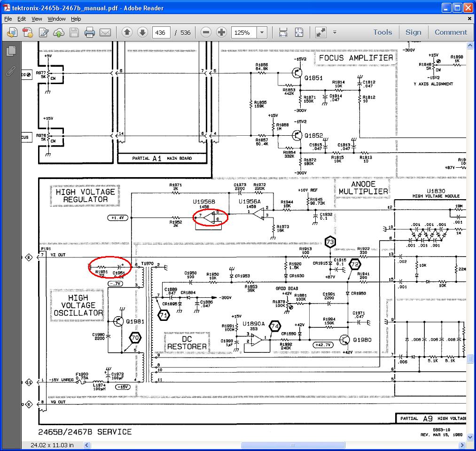The height and width of the screenshot is (451, 476).
Task: Click the Email envelope icon
Action: [105, 32]
